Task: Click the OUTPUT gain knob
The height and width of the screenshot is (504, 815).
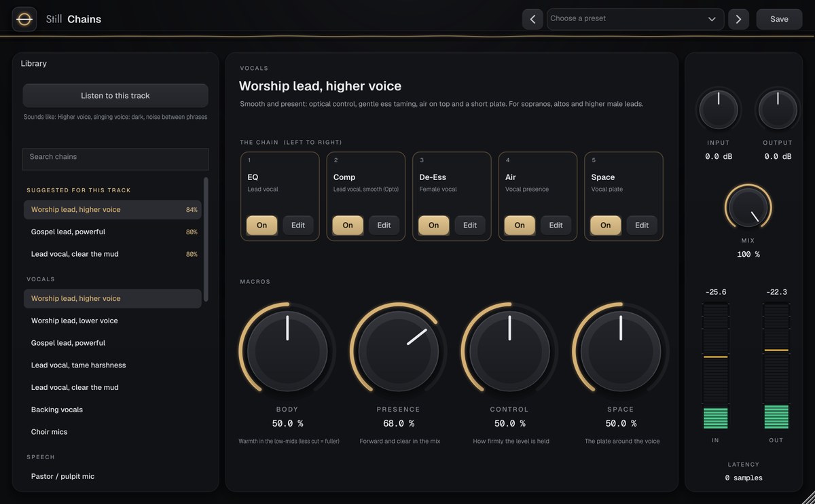Action: coord(778,109)
